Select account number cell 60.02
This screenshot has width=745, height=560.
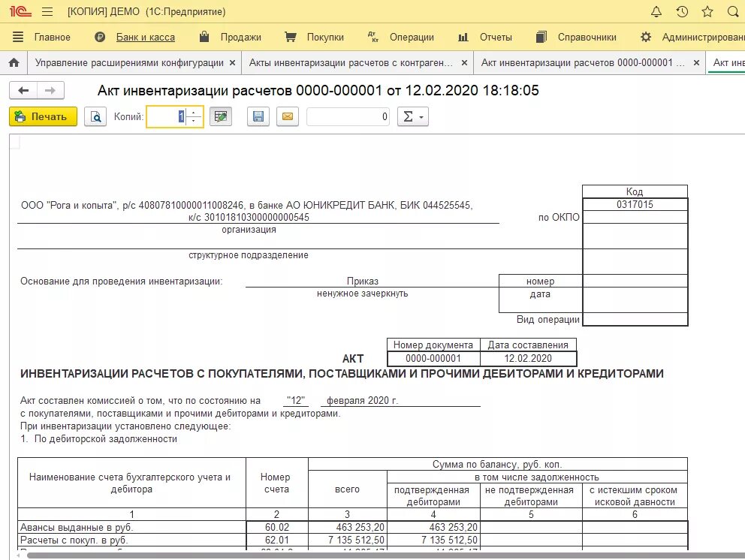(x=277, y=527)
